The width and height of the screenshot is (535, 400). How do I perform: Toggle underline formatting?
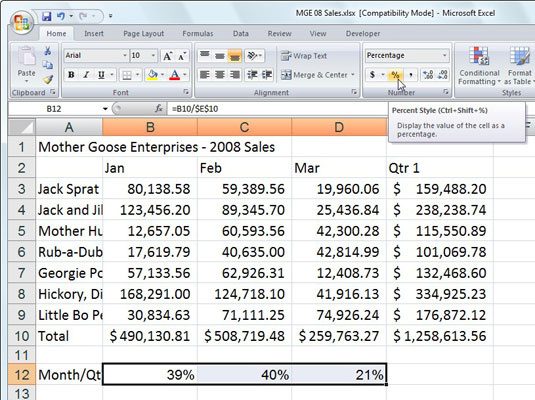click(101, 75)
